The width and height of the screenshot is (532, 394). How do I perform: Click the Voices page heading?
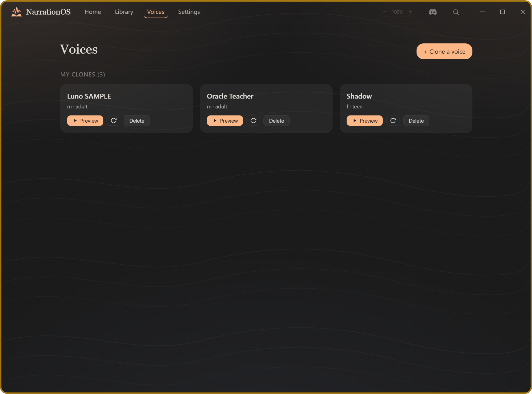point(79,49)
